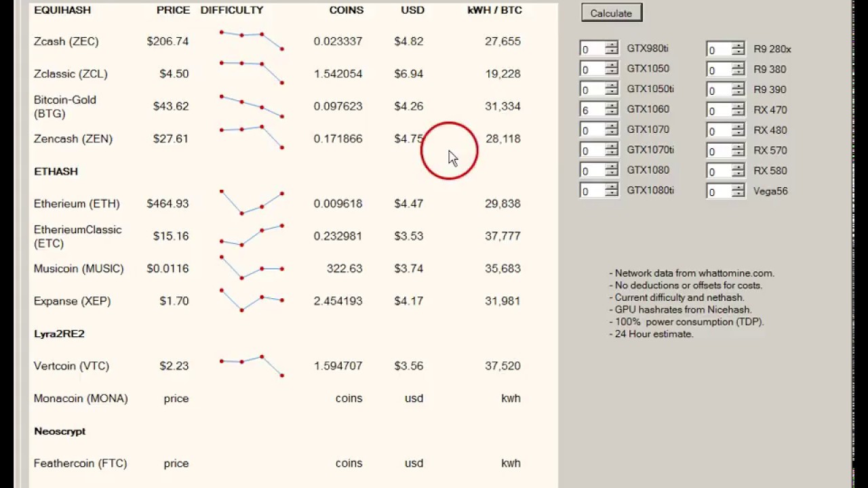Increase RX 580 count with up arrow
This screenshot has height=488, width=868.
coord(738,168)
